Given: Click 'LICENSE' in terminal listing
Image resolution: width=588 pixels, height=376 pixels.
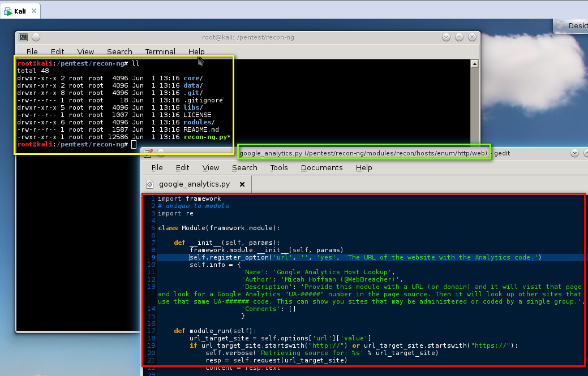Looking at the screenshot, I should point(198,115).
